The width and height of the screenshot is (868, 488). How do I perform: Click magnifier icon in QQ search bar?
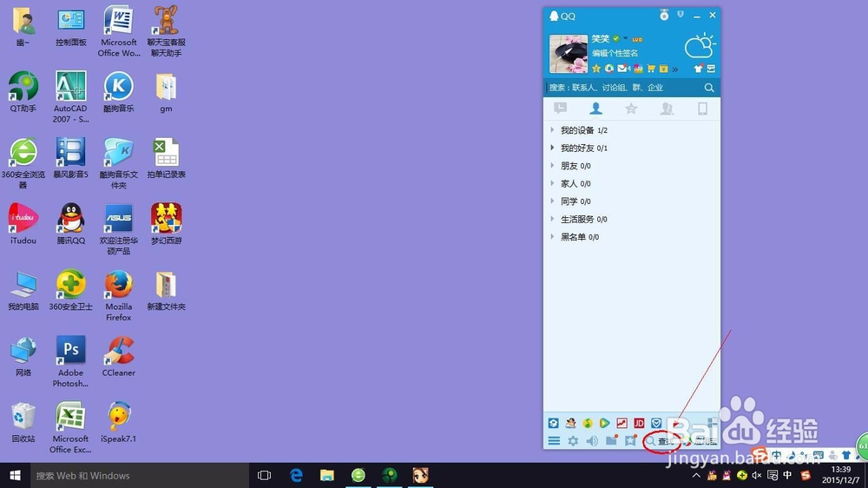pos(709,88)
